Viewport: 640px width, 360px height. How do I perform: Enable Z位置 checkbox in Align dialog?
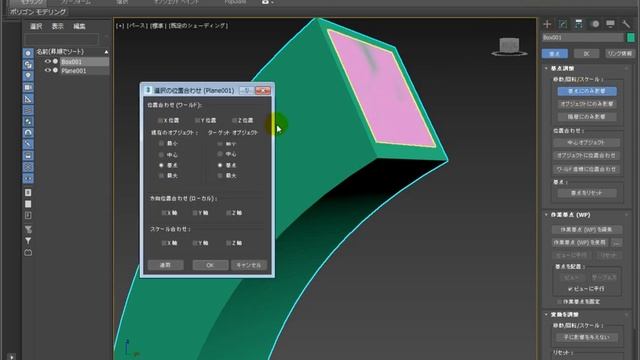pos(234,120)
